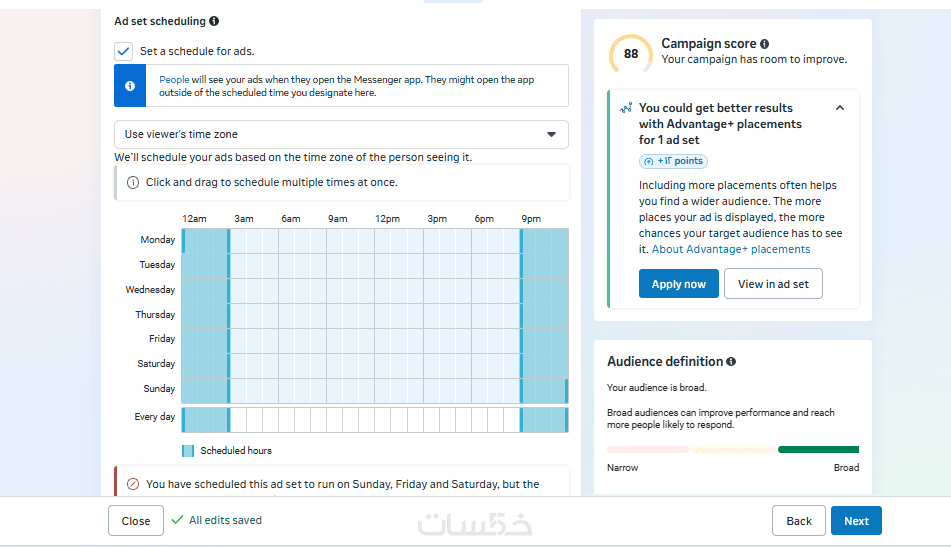Viewport: 951px width, 547px height.
Task: Click the Campaign score info icon
Action: click(765, 44)
